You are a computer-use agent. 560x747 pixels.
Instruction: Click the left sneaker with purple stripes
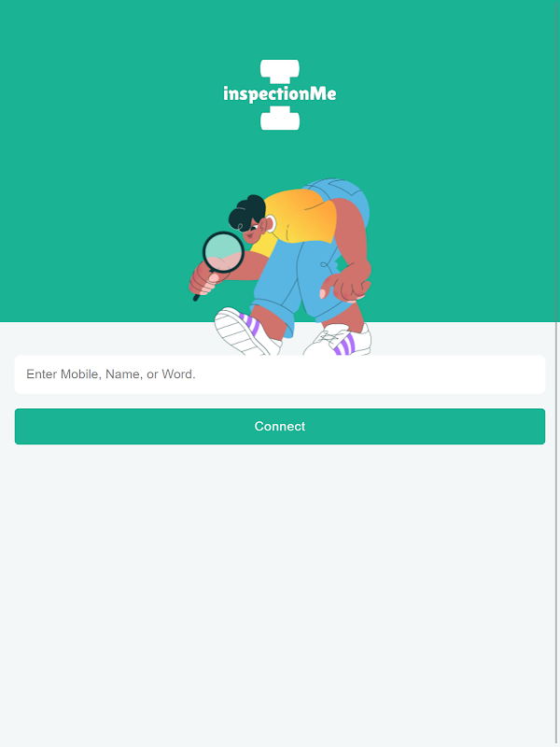246,331
